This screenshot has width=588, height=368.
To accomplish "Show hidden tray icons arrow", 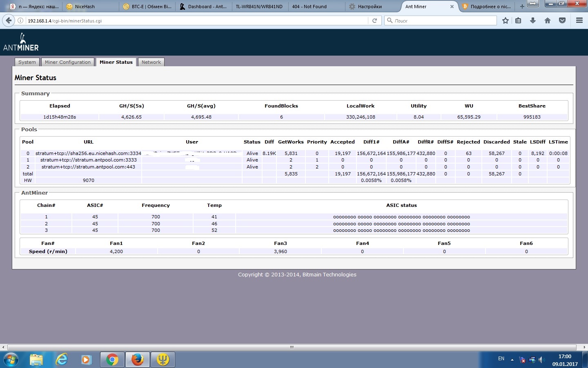I will [x=512, y=360].
